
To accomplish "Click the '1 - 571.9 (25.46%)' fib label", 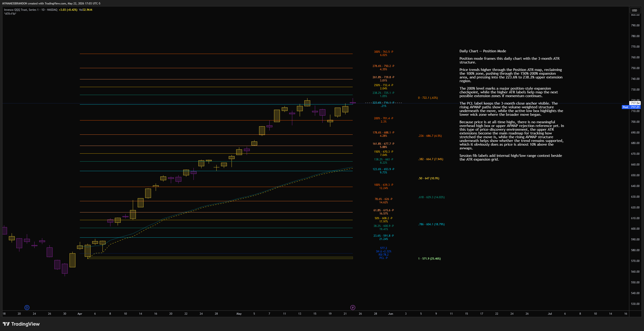I will point(429,258).
